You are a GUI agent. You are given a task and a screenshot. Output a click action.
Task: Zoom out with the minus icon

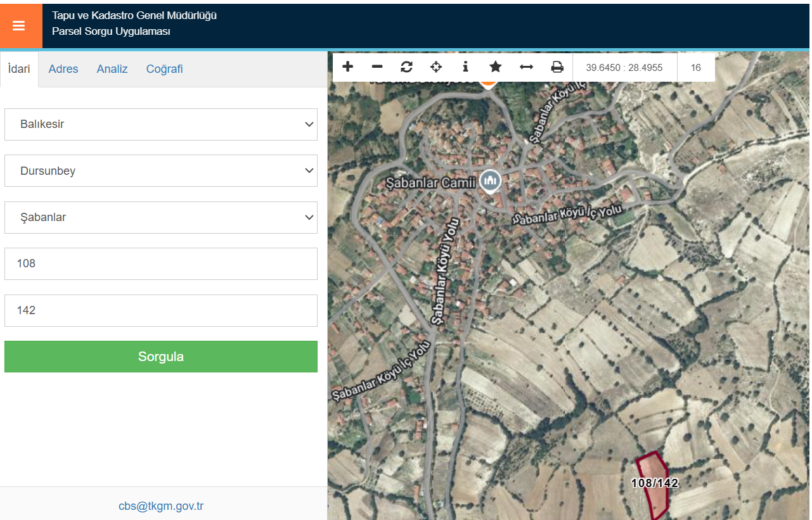point(377,67)
